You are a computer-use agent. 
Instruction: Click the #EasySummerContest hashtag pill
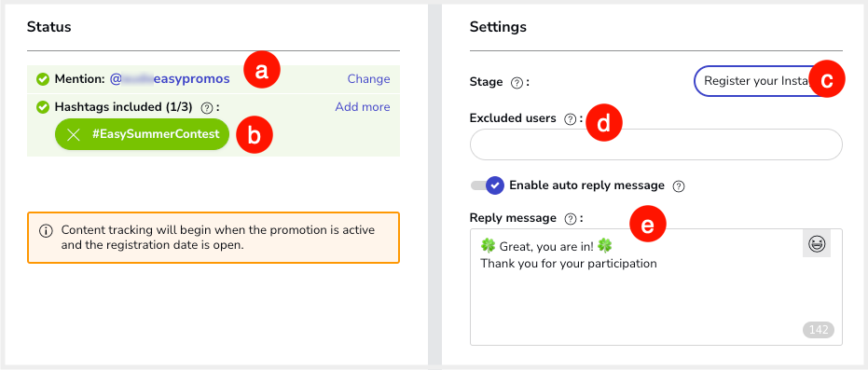point(142,134)
